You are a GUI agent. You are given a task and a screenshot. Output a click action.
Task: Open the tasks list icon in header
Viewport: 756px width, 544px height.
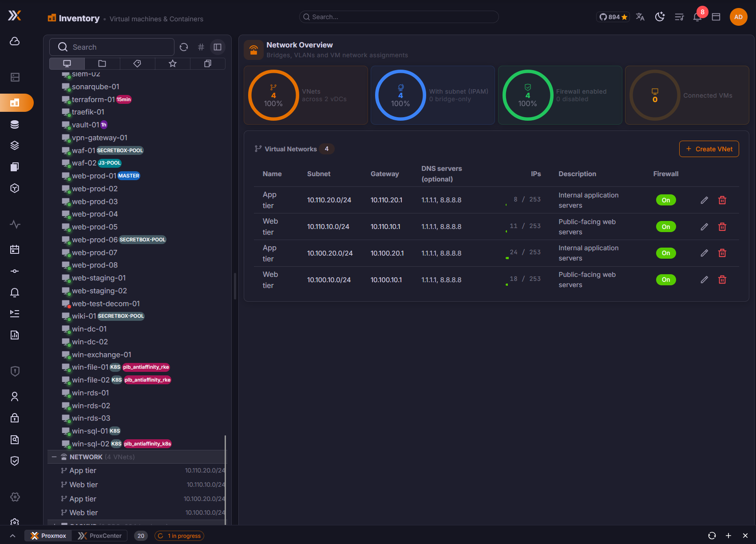coord(679,17)
